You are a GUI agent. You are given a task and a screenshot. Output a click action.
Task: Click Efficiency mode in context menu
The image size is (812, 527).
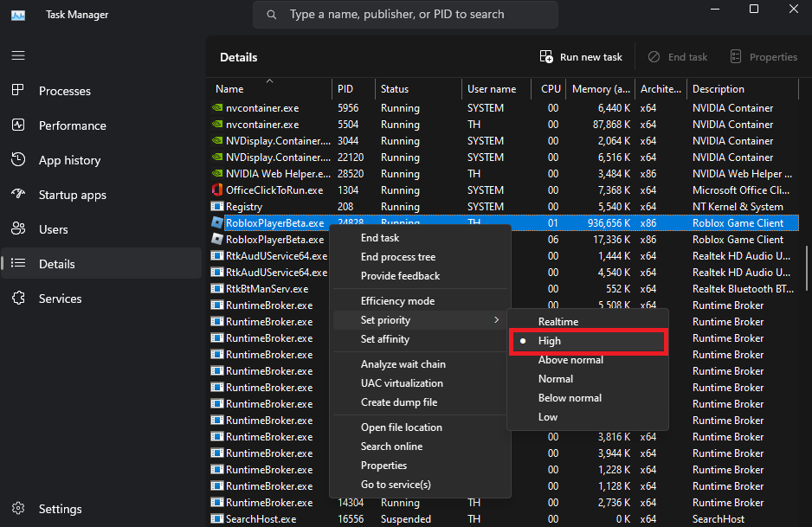(x=397, y=301)
